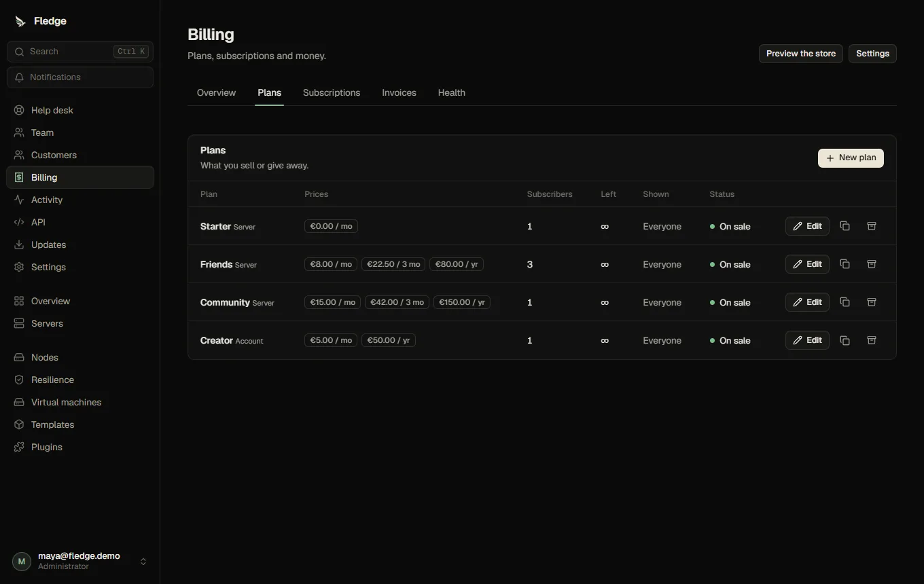
Task: Open Templates in the sidebar
Action: pyautogui.click(x=80, y=424)
